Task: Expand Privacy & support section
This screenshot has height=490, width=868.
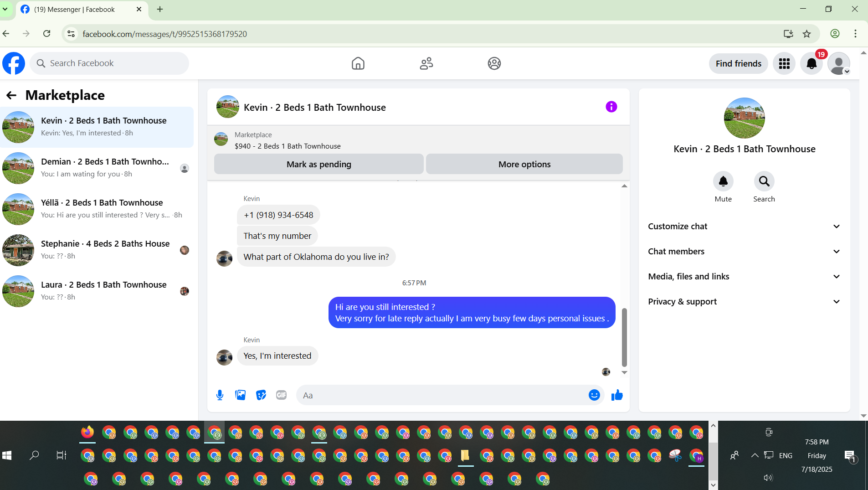Action: click(x=744, y=302)
